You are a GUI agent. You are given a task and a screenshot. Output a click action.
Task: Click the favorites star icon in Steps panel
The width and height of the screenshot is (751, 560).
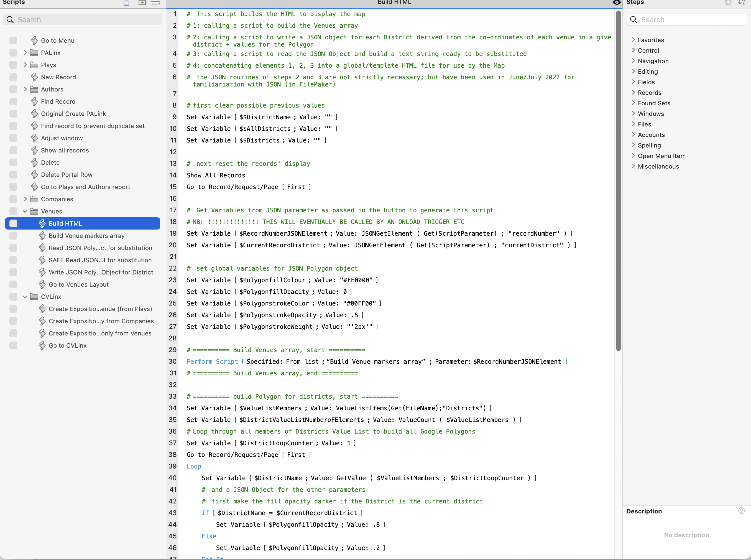pos(728,3)
